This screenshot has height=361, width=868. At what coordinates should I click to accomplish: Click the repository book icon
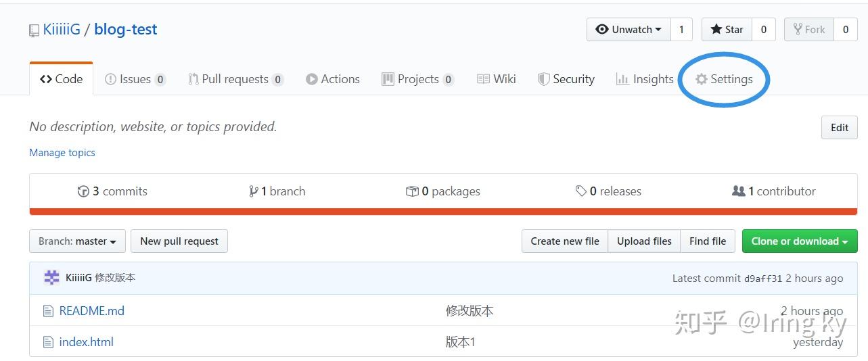click(34, 30)
